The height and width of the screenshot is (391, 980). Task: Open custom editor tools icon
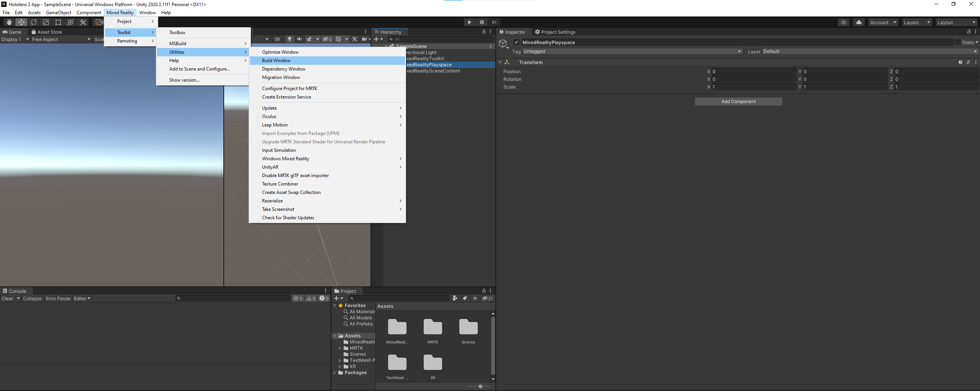click(x=83, y=22)
